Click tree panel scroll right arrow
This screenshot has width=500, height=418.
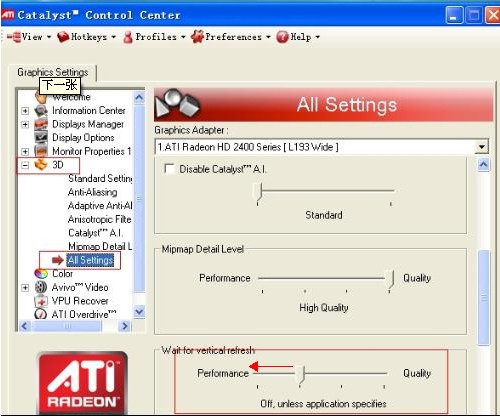tap(125, 326)
